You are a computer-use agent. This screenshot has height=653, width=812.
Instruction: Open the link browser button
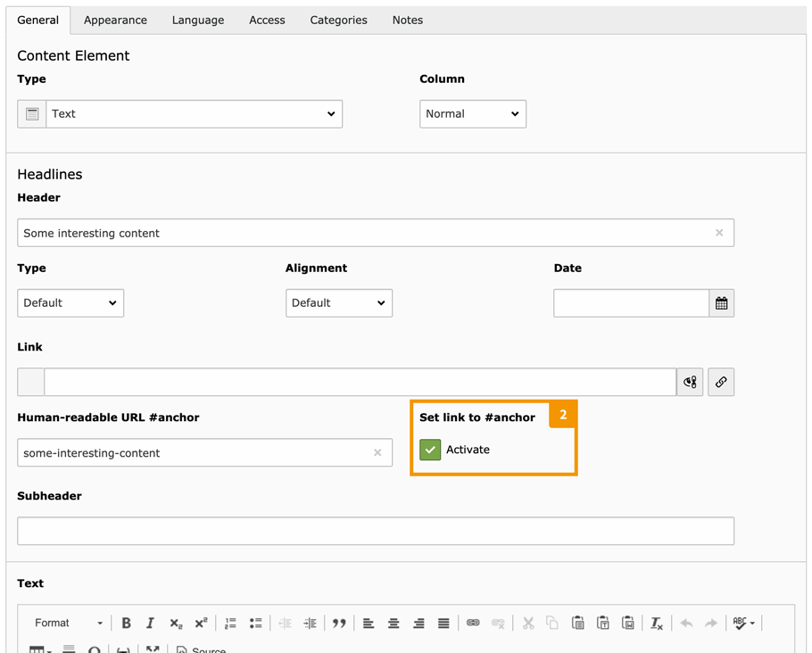tap(721, 382)
